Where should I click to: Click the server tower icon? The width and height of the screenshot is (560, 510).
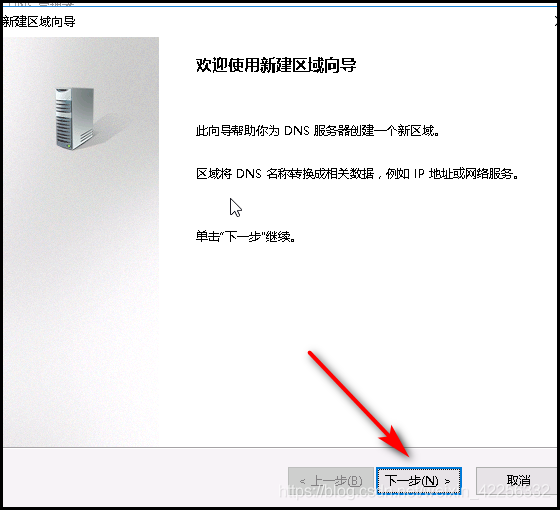(75, 119)
